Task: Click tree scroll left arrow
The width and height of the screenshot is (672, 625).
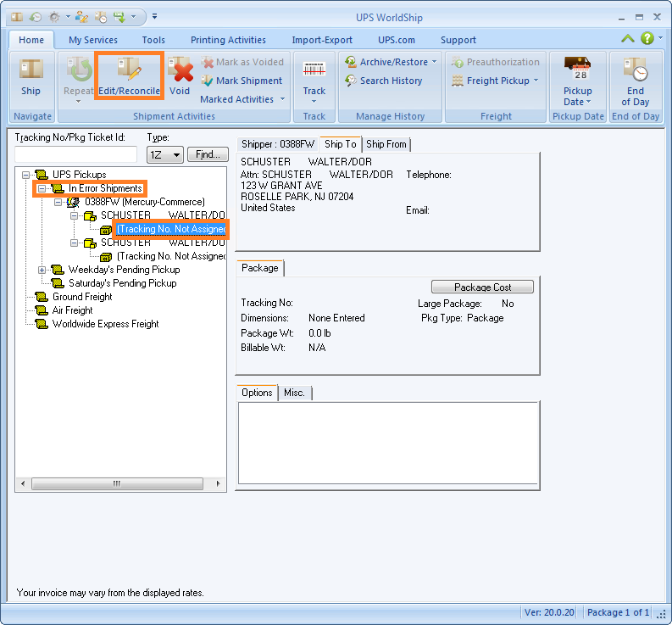Action: [x=23, y=484]
